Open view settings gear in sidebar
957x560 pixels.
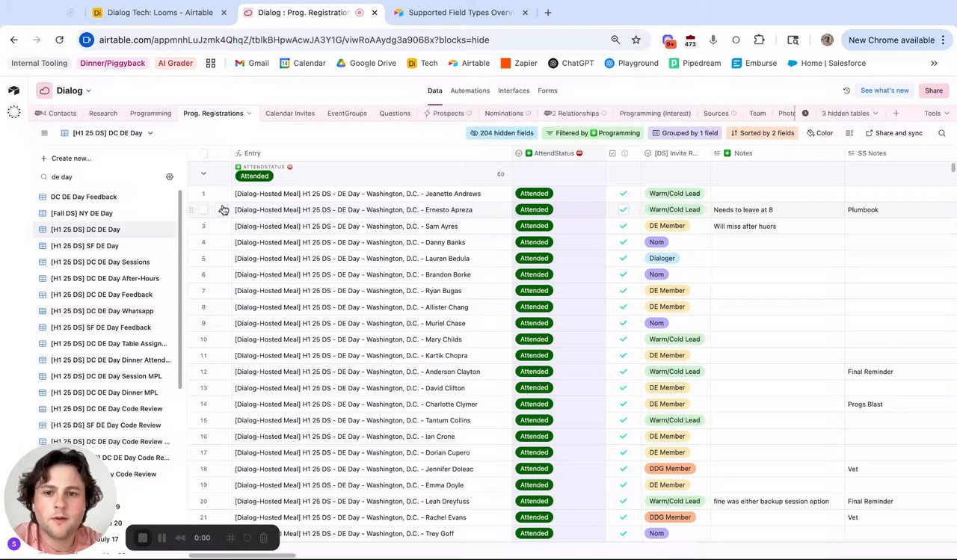click(x=170, y=177)
